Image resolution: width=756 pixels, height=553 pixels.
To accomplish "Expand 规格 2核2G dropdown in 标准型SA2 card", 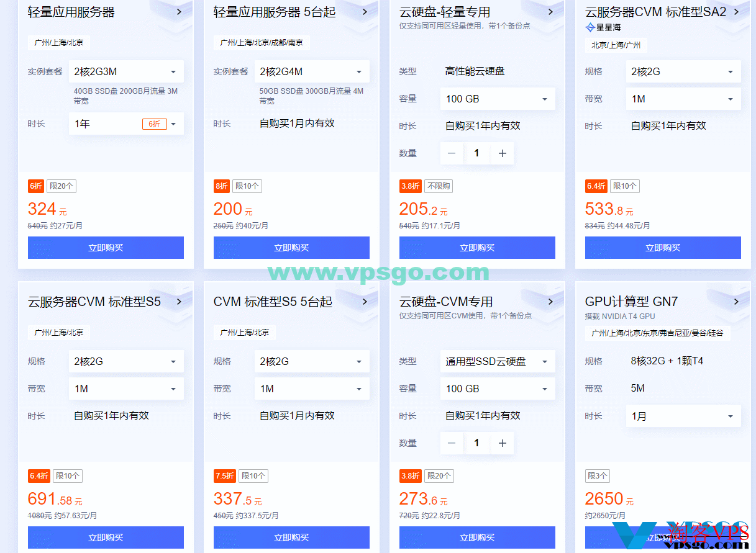I will click(683, 71).
